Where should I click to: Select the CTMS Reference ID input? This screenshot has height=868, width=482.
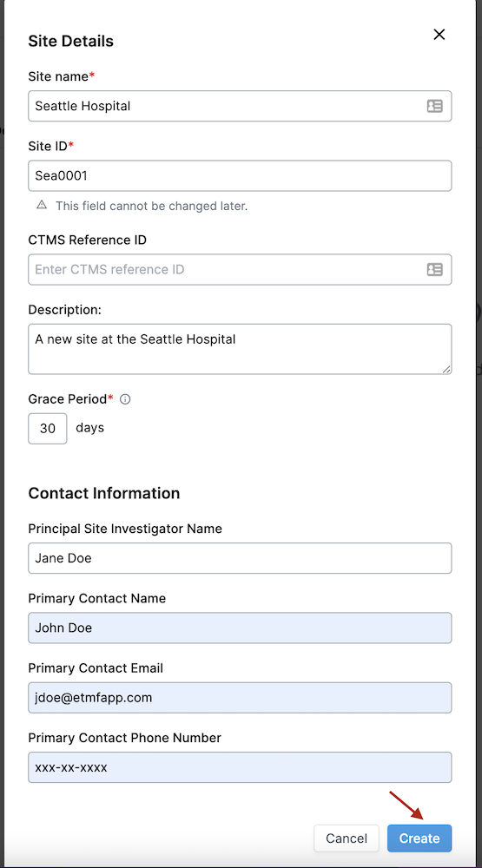pyautogui.click(x=240, y=270)
